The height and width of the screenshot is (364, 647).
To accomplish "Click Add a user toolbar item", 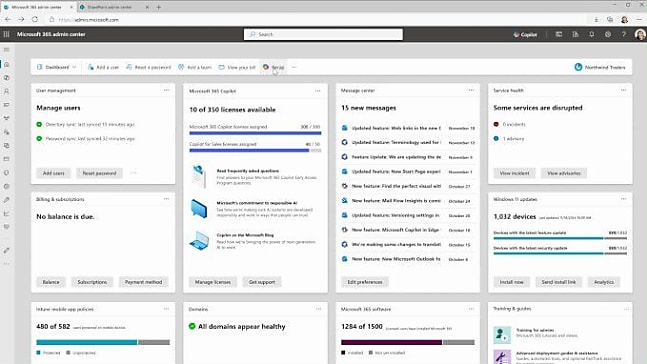I will (x=103, y=67).
